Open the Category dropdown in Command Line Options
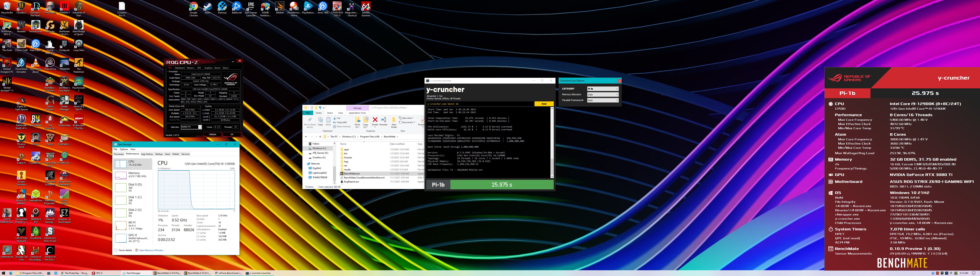The width and height of the screenshot is (980, 276). tap(603, 89)
